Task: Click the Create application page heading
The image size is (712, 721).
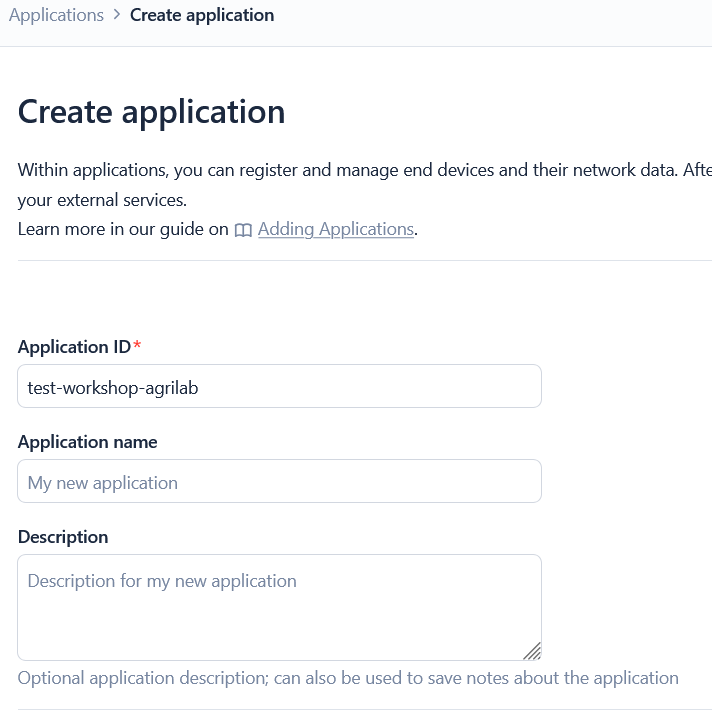Action: click(151, 111)
